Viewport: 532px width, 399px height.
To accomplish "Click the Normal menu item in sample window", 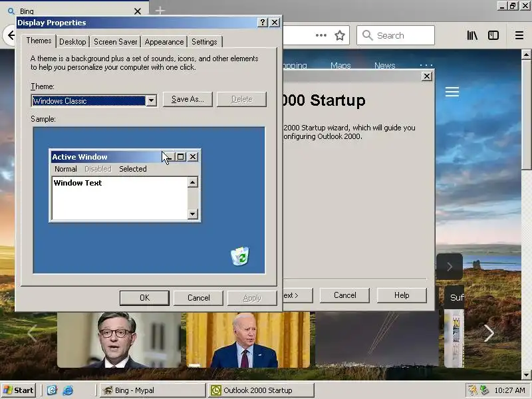I will tap(65, 169).
